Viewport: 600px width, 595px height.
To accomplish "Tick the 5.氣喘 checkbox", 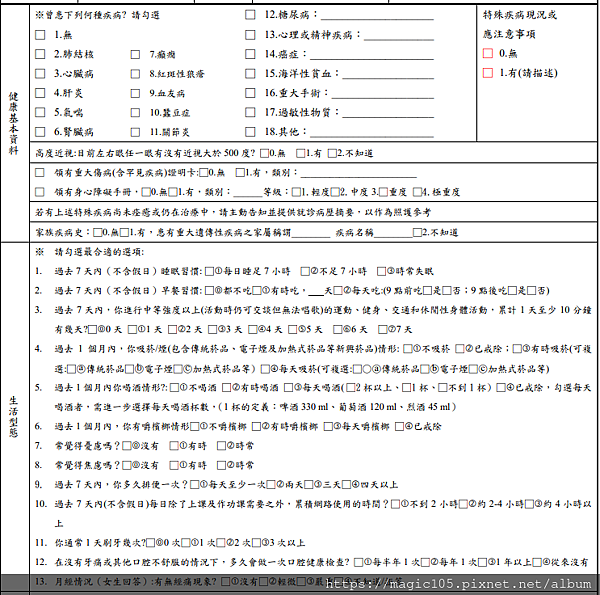I will tap(40, 112).
